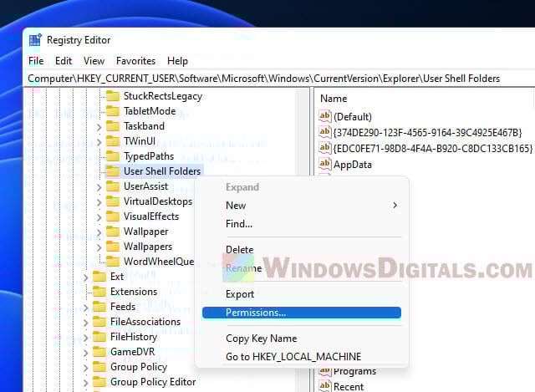Expand the Ext key

pos(85,277)
